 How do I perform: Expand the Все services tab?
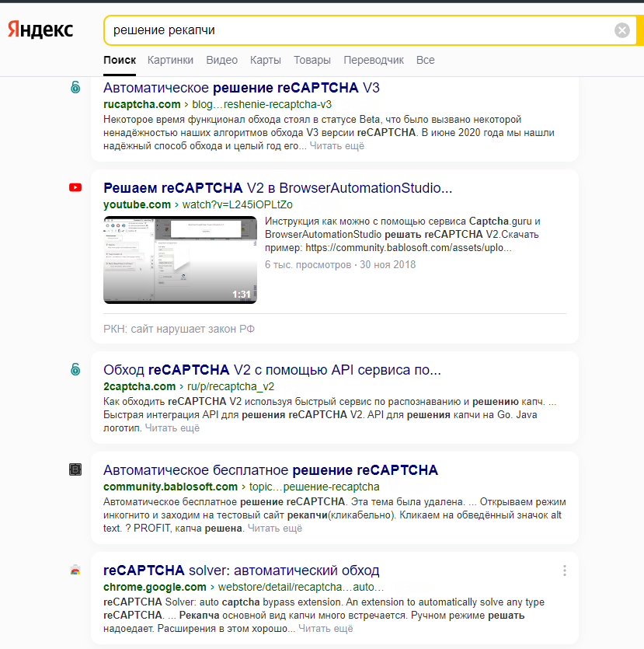(x=425, y=60)
